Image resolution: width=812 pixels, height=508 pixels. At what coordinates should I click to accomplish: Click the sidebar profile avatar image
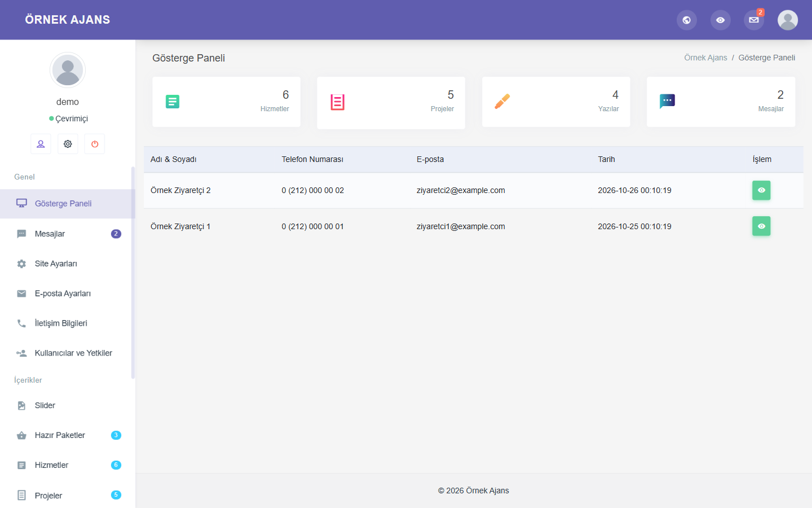(x=68, y=70)
